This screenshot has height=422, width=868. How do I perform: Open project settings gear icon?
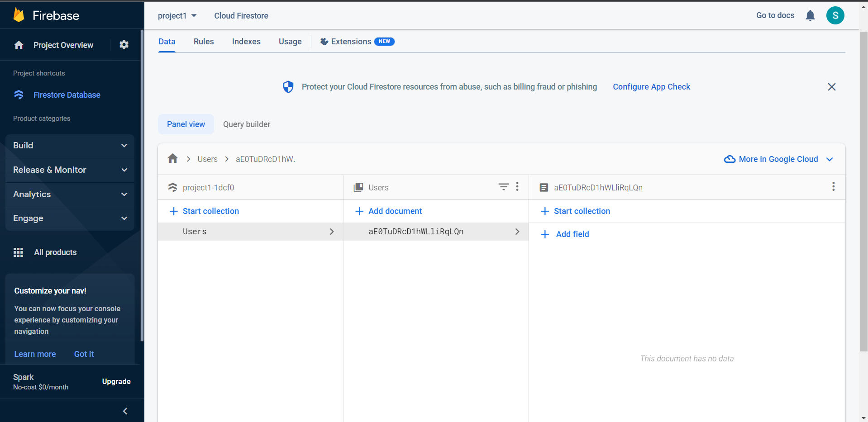tap(124, 45)
